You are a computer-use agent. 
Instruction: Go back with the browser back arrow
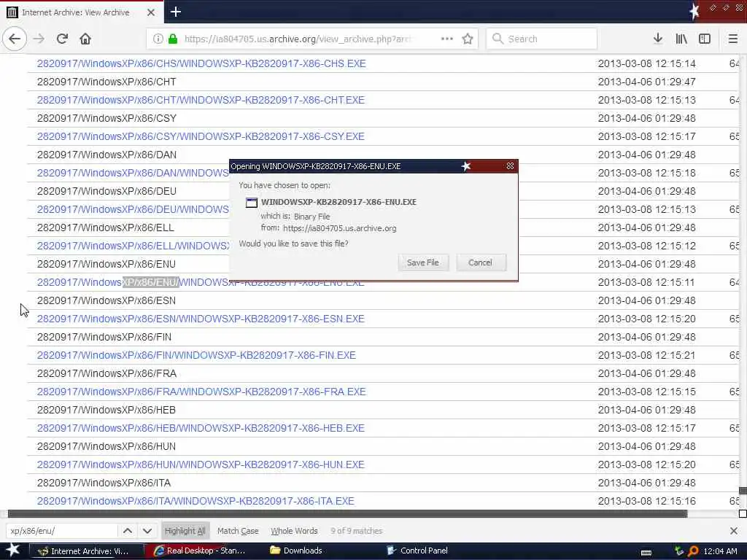(x=15, y=39)
